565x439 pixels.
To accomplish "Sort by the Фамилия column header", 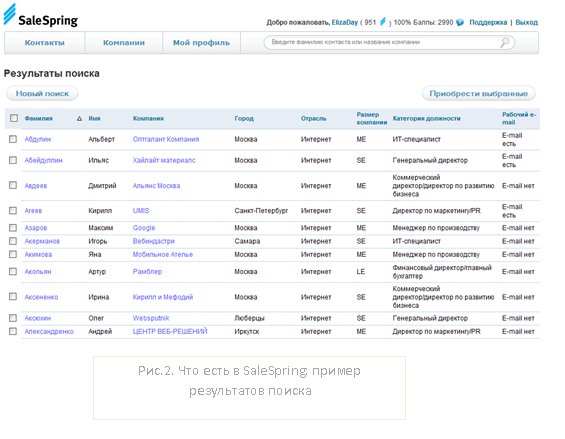I will click(x=39, y=119).
